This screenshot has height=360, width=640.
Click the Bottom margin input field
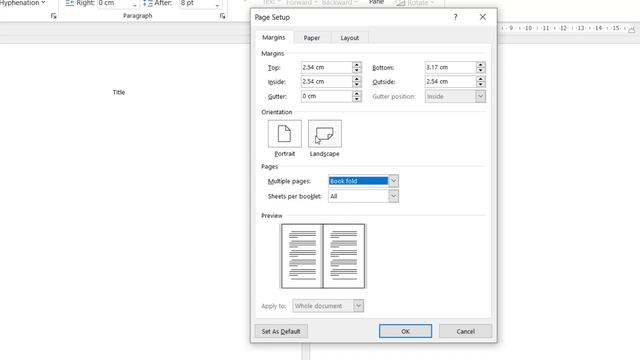click(x=450, y=67)
